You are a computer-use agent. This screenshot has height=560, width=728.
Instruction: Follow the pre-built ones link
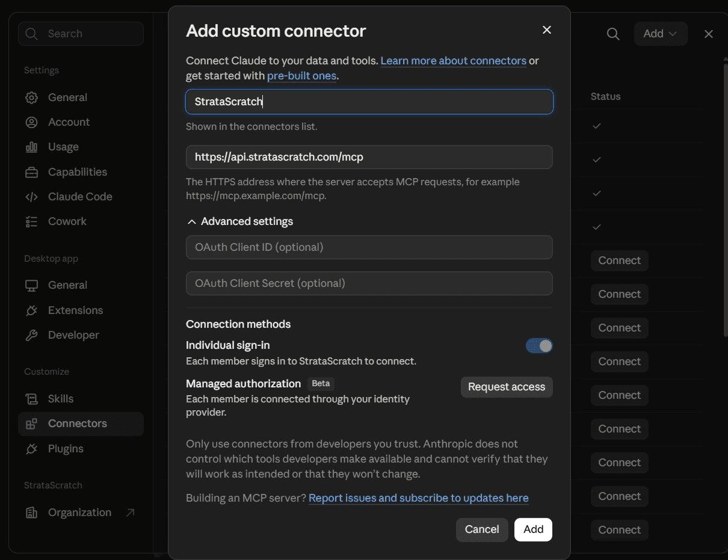pos(302,76)
